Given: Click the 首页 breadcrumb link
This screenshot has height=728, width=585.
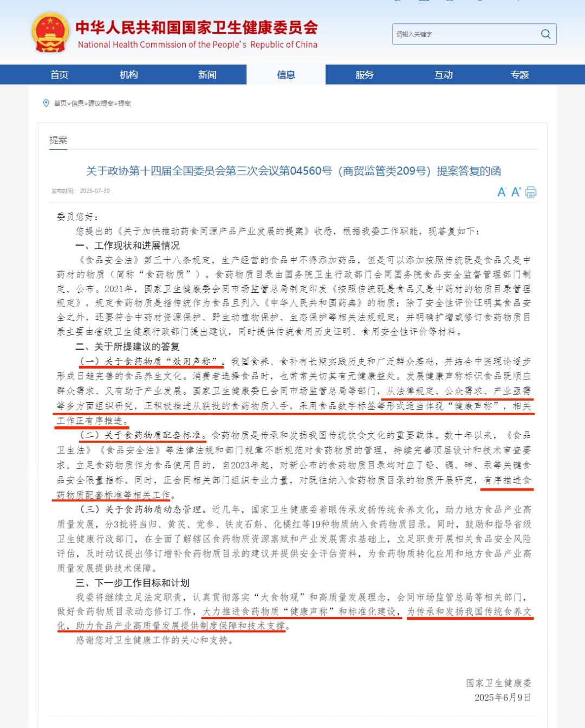Looking at the screenshot, I should point(60,104).
